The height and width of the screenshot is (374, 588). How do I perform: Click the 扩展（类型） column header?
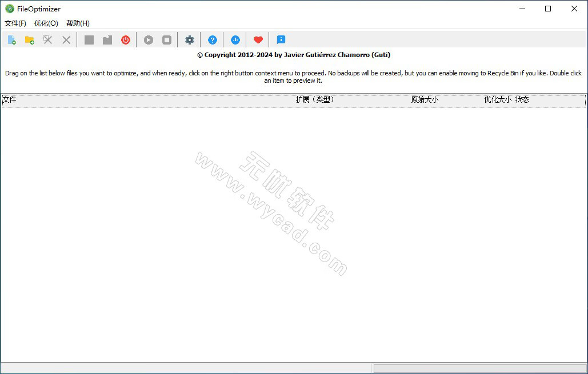point(315,100)
